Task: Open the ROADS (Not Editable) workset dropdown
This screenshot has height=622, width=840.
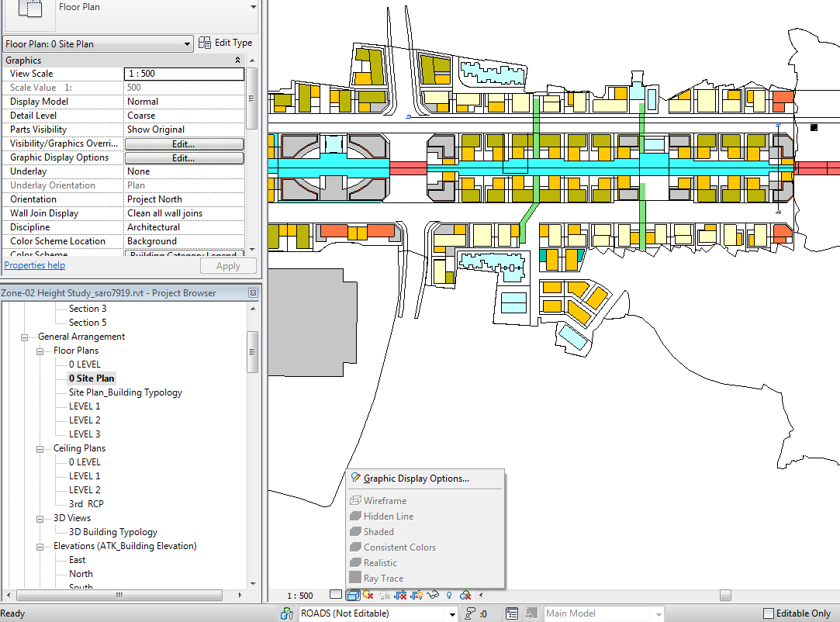Action: (452, 614)
